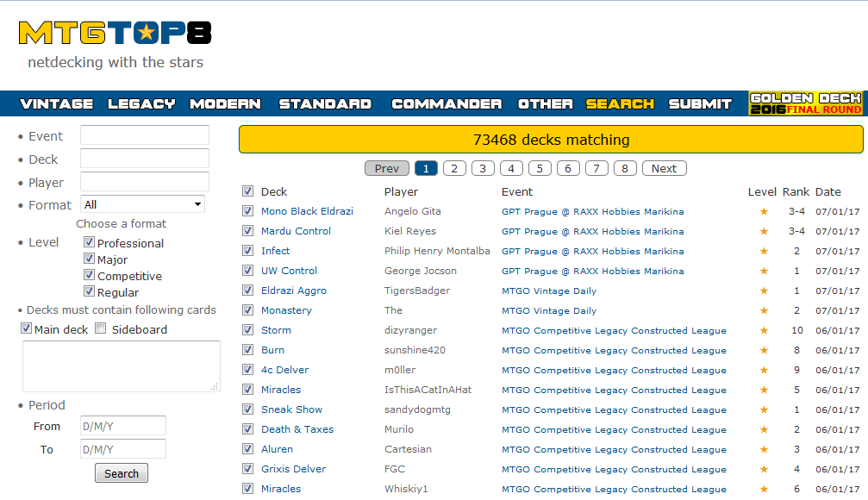The image size is (868, 500).
Task: Click the MTGTOP8 logo
Action: [116, 34]
